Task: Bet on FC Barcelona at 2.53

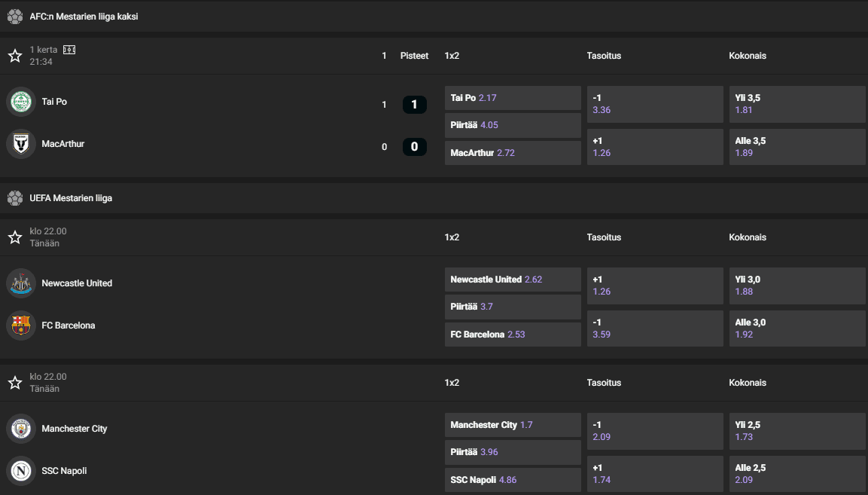Action: tap(513, 335)
